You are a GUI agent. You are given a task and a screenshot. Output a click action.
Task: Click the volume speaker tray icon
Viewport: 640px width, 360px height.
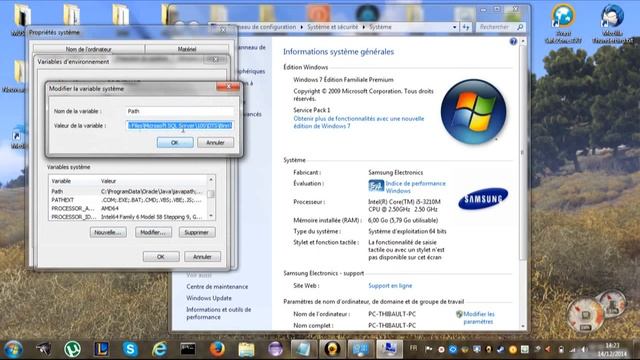[x=584, y=349]
